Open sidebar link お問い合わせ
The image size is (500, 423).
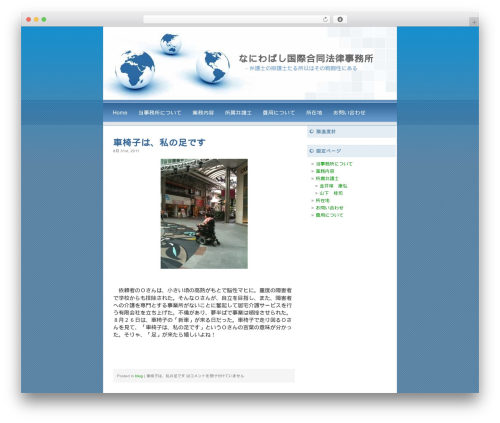pyautogui.click(x=329, y=208)
